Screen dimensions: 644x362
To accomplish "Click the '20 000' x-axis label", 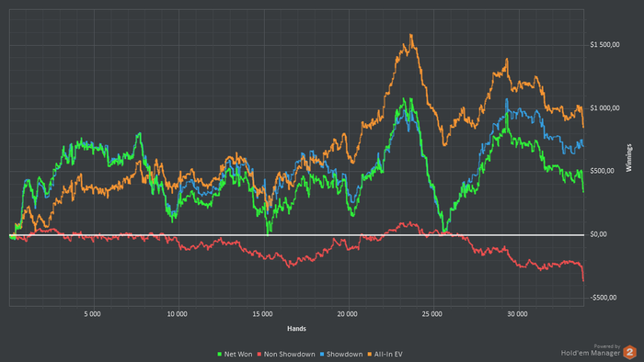I will (x=347, y=314).
